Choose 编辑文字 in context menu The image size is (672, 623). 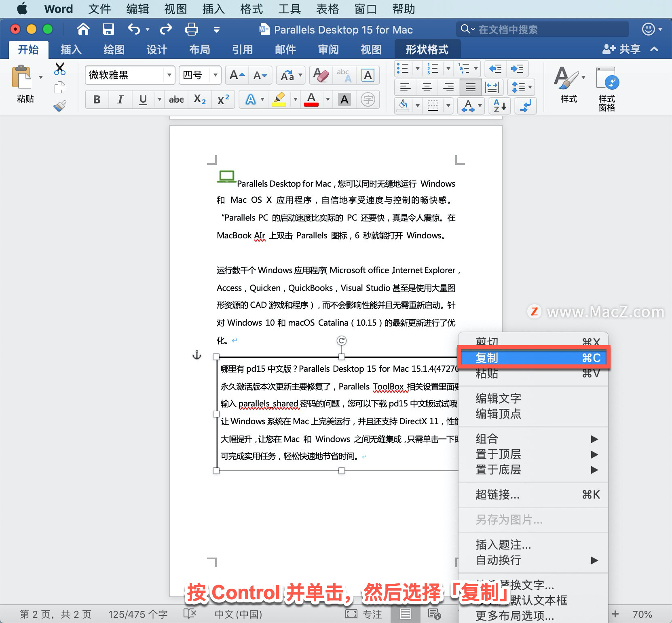click(x=533, y=398)
